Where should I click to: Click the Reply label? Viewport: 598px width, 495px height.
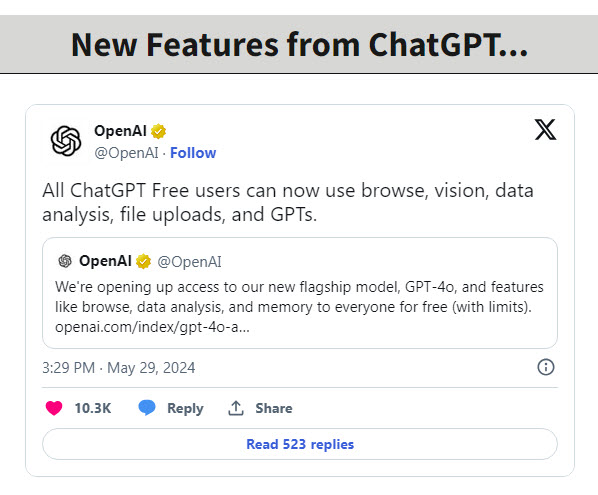click(185, 408)
